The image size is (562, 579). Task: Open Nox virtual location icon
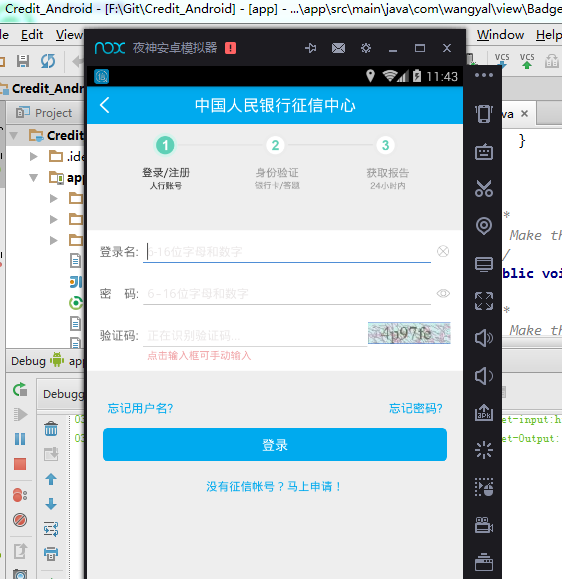coord(484,226)
